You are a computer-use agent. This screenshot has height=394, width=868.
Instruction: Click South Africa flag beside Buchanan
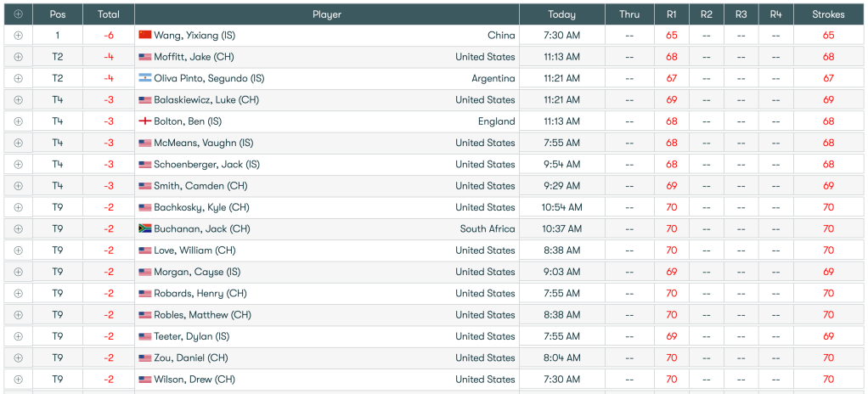(144, 229)
